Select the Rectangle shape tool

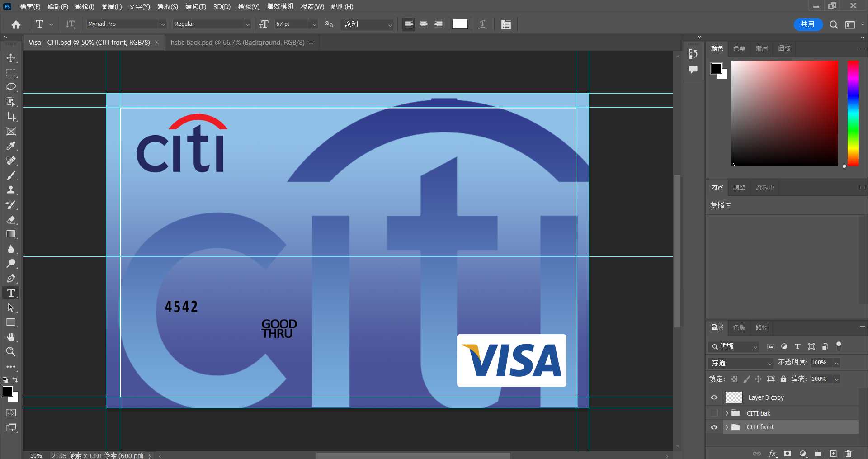pos(11,322)
